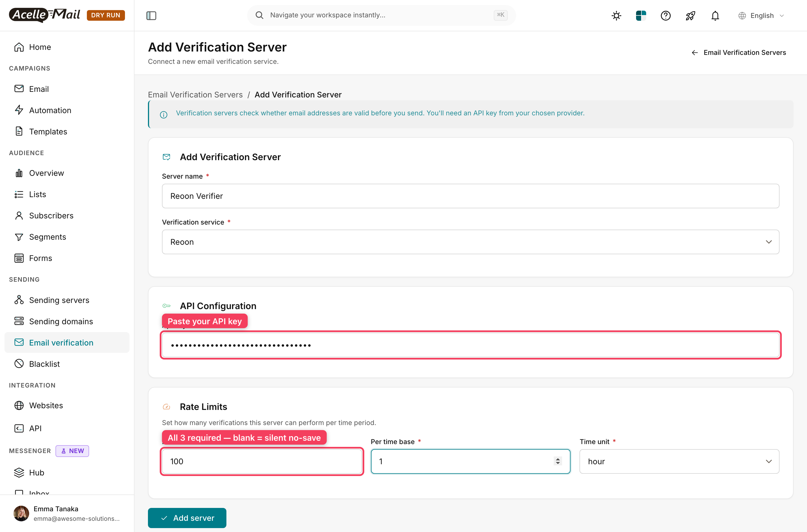Open Sending domains page
Image resolution: width=807 pixels, height=532 pixels.
(67, 321)
